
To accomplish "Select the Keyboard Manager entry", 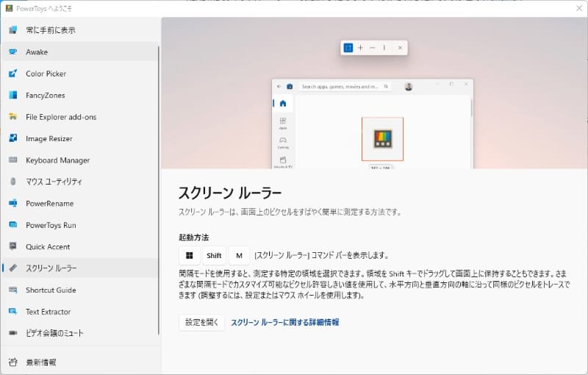I will point(80,160).
